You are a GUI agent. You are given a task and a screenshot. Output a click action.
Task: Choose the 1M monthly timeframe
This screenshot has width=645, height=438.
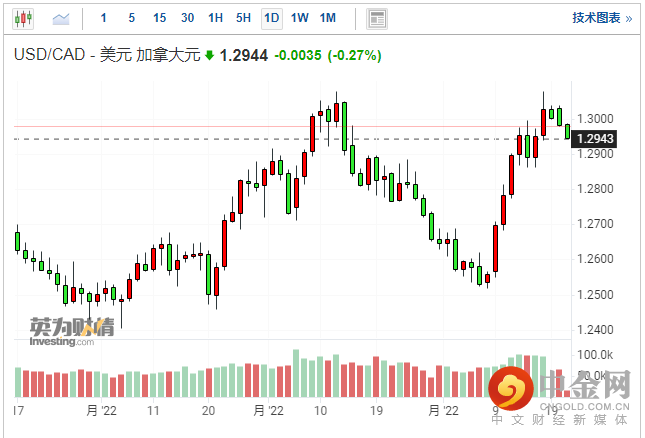pos(328,18)
